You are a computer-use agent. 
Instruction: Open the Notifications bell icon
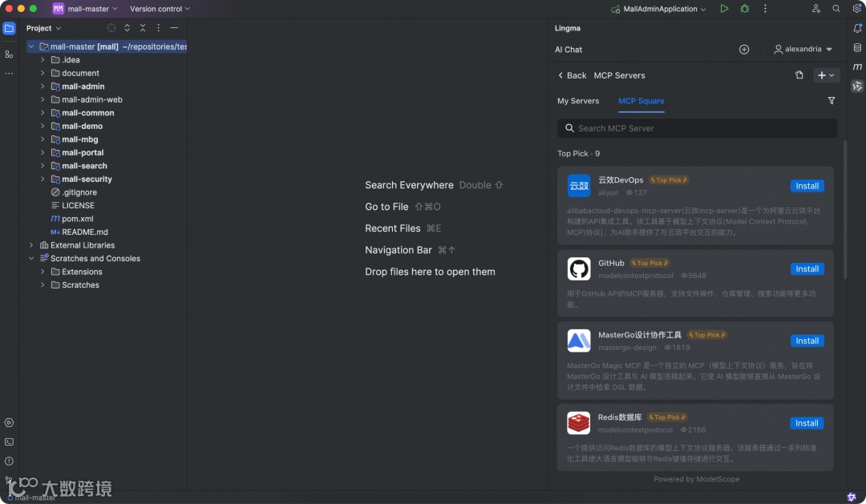coord(857,28)
